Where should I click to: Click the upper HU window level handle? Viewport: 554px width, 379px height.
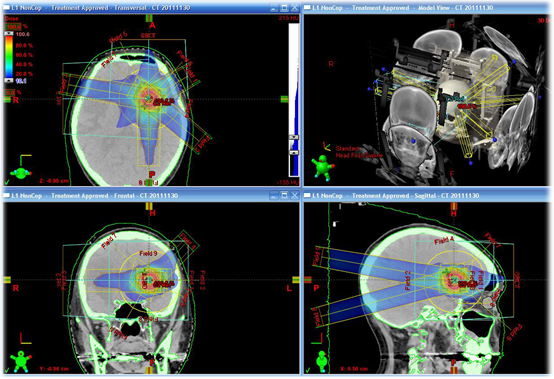tap(294, 137)
